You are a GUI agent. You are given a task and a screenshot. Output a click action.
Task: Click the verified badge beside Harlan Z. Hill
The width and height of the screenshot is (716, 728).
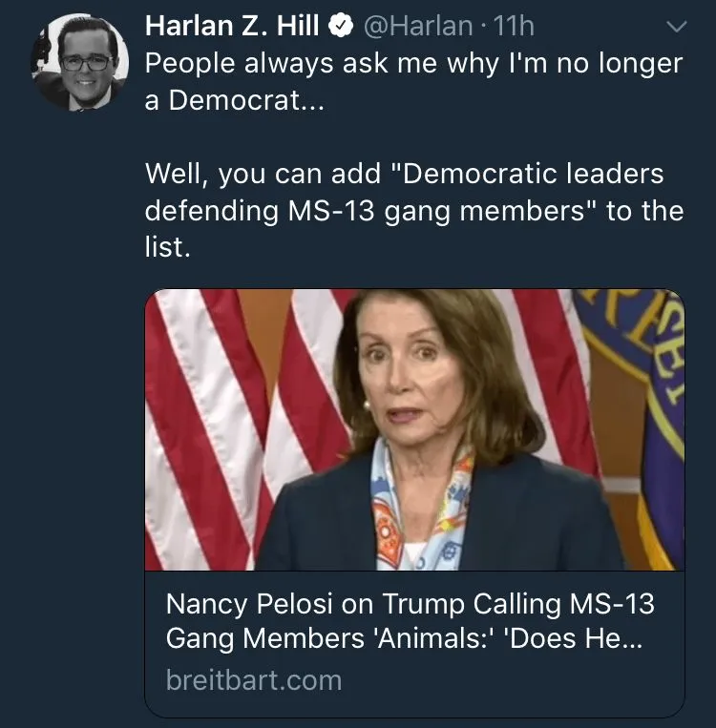click(x=340, y=28)
